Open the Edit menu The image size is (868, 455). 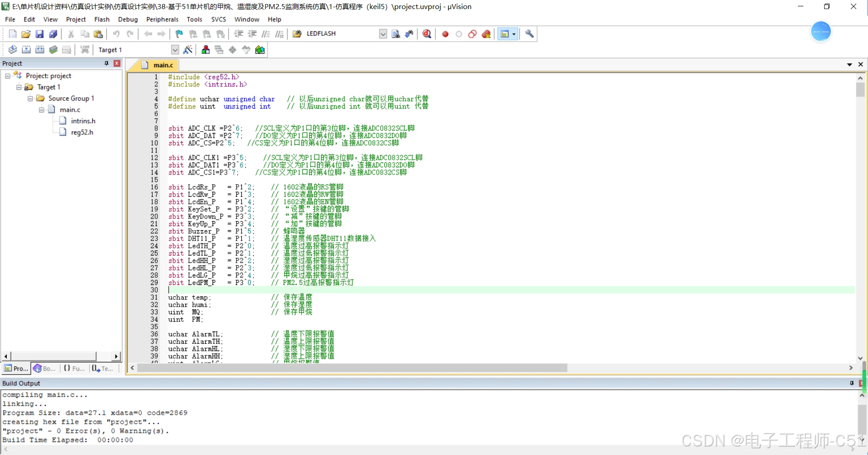pyautogui.click(x=29, y=19)
